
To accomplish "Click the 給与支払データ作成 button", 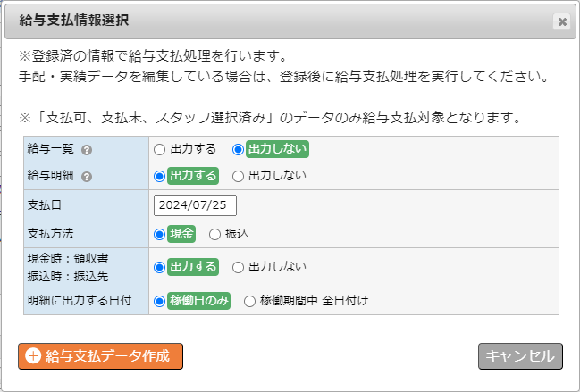I will pyautogui.click(x=100, y=356).
